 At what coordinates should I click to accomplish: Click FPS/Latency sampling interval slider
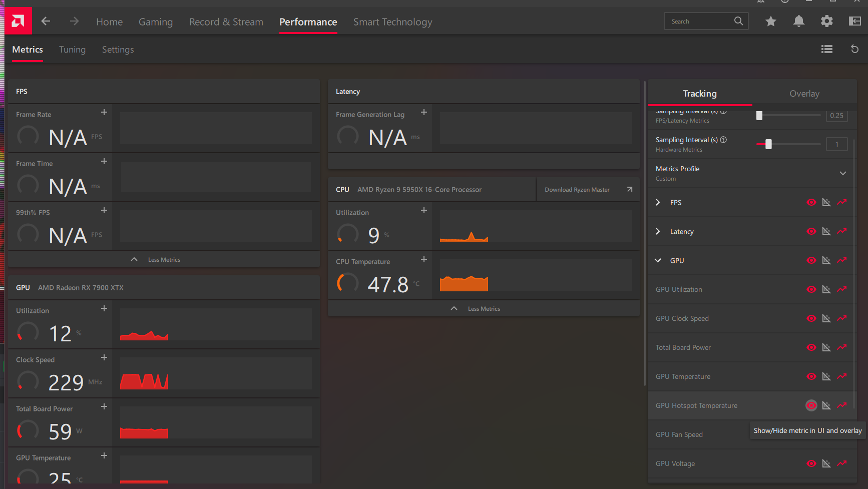(788, 116)
